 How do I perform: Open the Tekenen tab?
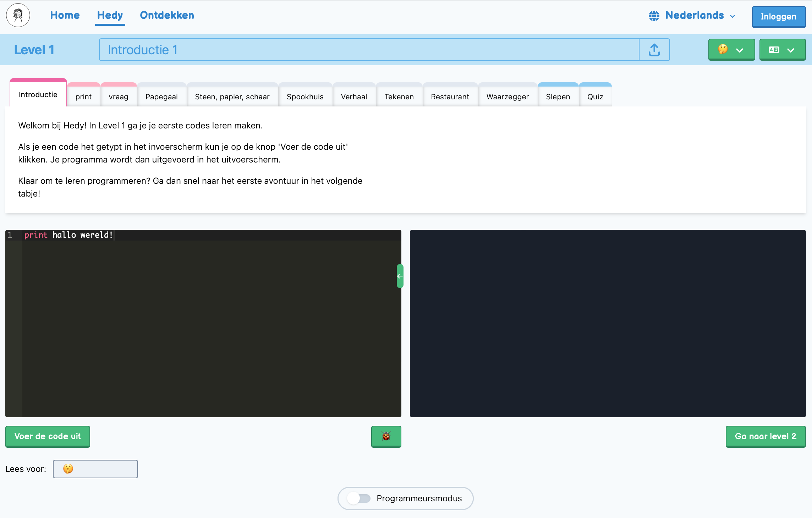pos(399,95)
